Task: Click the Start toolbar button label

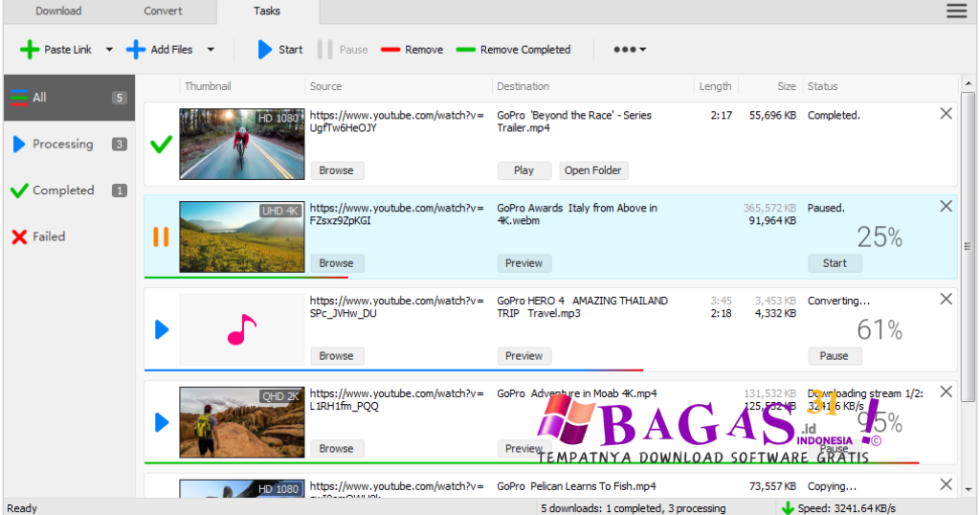Action: (291, 50)
